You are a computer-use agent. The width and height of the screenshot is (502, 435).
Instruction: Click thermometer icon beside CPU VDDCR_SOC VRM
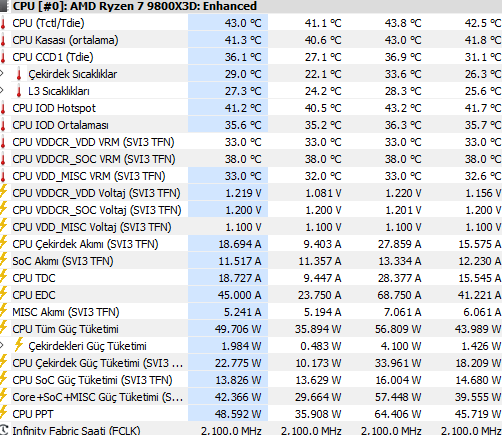(x=3, y=159)
